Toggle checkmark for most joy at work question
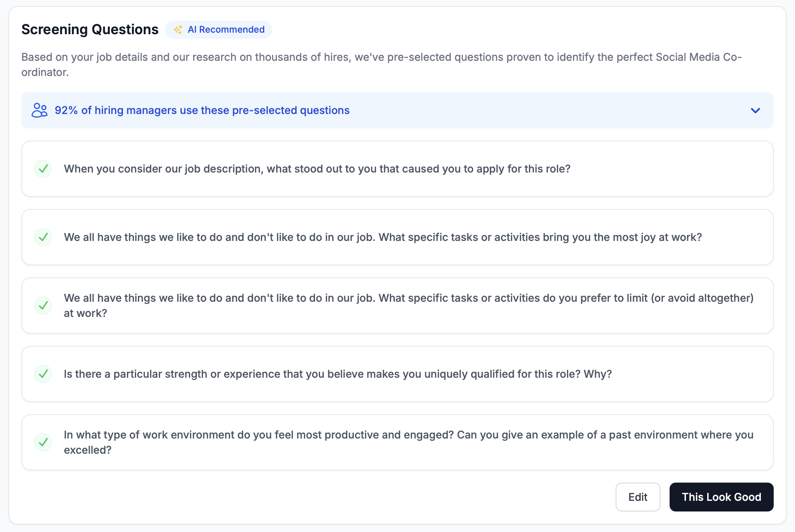 click(43, 237)
